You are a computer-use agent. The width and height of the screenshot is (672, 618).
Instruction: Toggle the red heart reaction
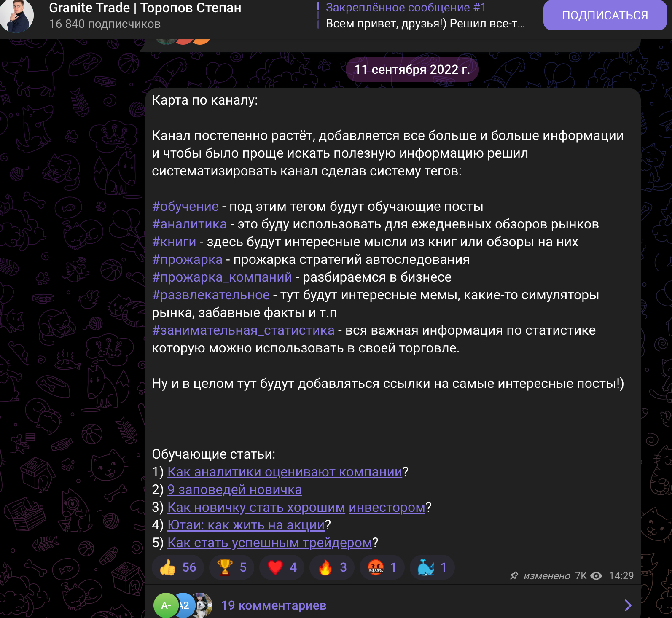(x=281, y=567)
